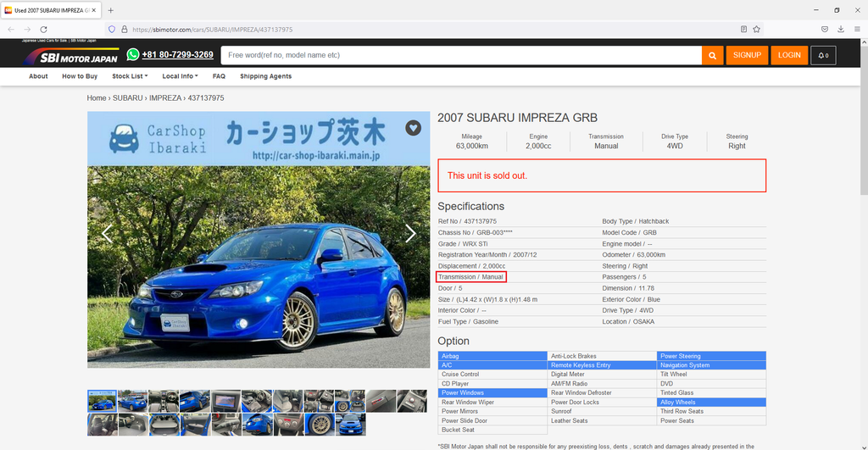The image size is (868, 450).
Task: Click the 2007 SUBARU IMPREZA GRB title
Action: (x=518, y=117)
